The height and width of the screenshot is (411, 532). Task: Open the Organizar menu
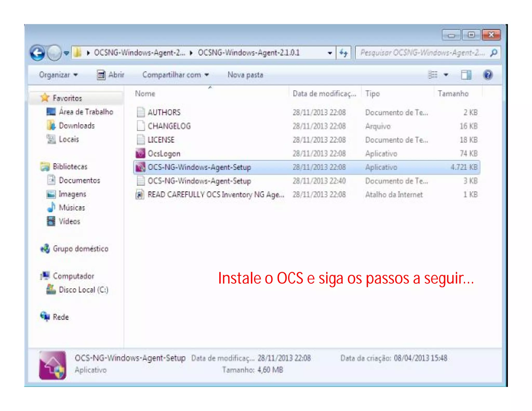pyautogui.click(x=58, y=75)
